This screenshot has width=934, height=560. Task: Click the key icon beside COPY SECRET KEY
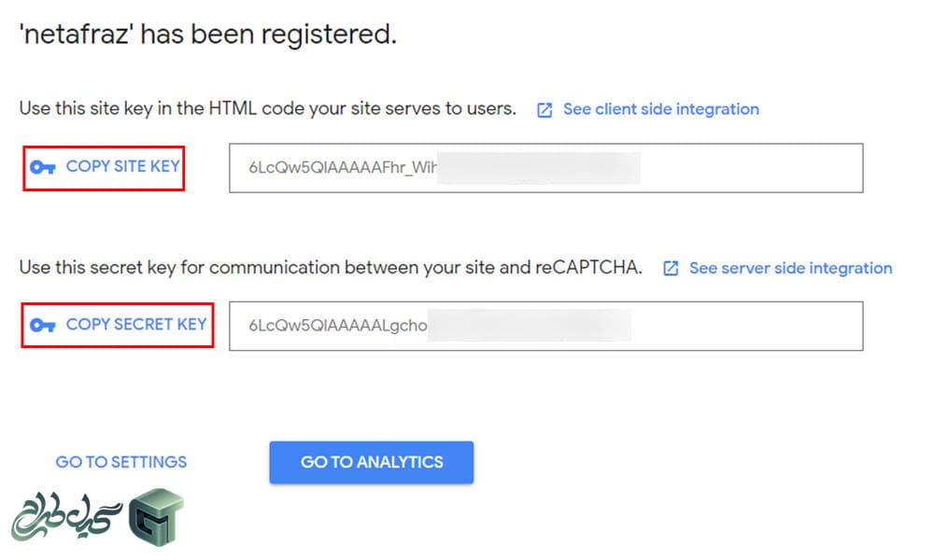pos(43,325)
